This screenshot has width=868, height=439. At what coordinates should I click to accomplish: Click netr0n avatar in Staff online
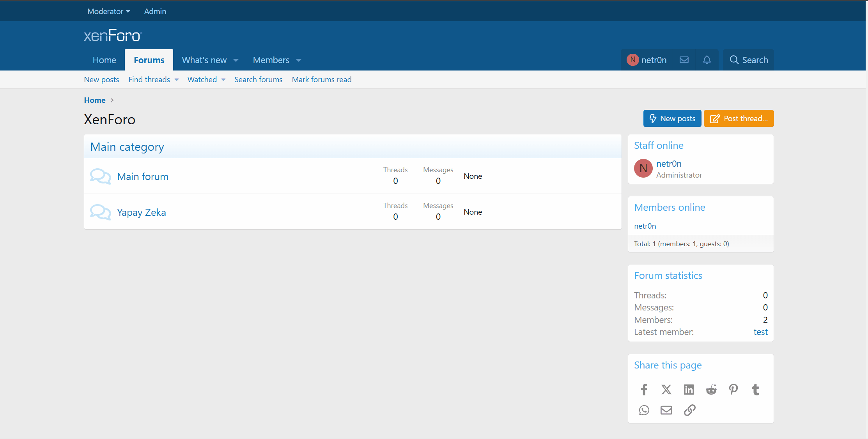click(643, 168)
